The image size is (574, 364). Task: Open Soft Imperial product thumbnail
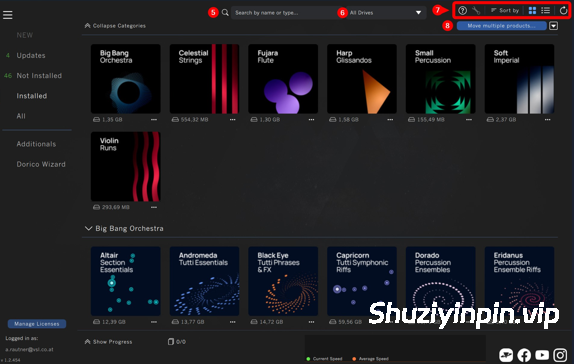pos(519,79)
